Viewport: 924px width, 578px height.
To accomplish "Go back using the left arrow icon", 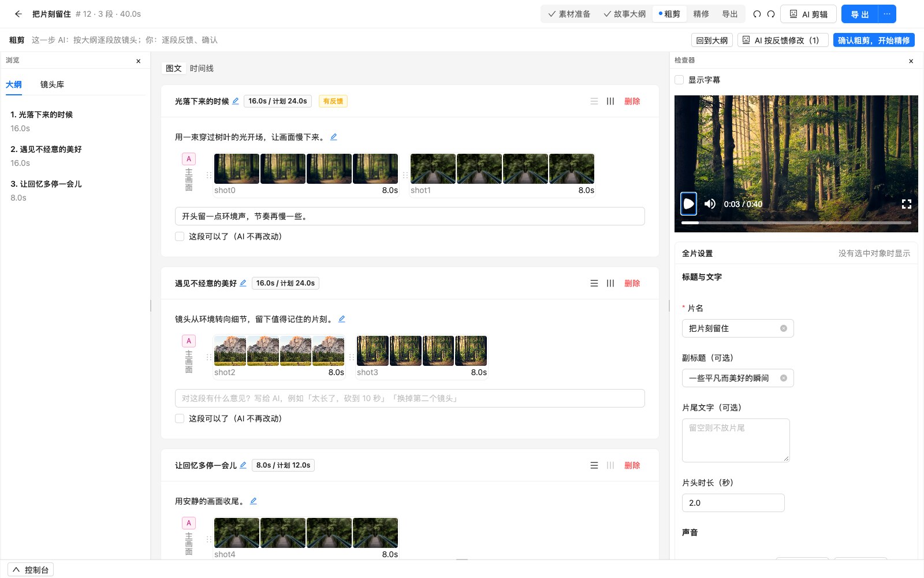I will [x=18, y=14].
